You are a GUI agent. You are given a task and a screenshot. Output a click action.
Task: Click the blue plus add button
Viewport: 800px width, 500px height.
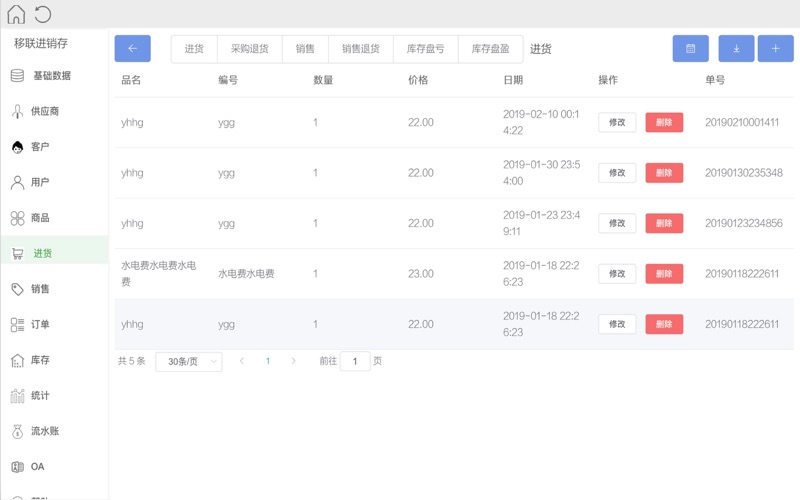(776, 48)
